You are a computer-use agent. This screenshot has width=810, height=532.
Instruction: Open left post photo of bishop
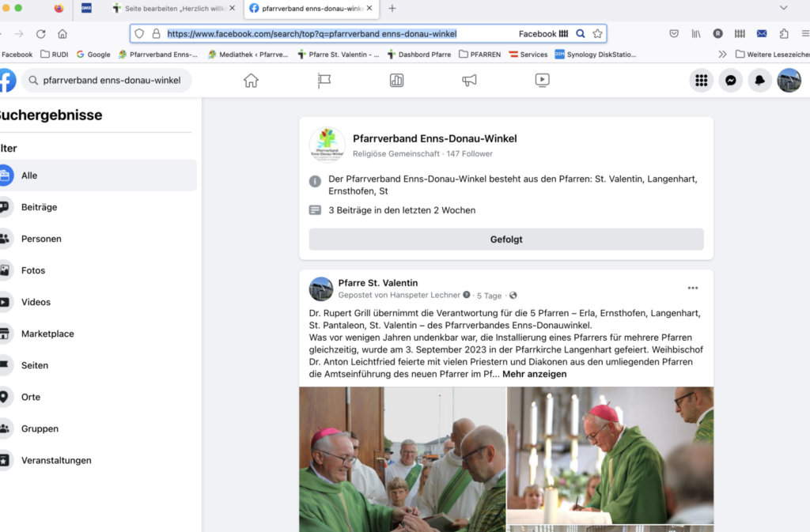click(403, 459)
